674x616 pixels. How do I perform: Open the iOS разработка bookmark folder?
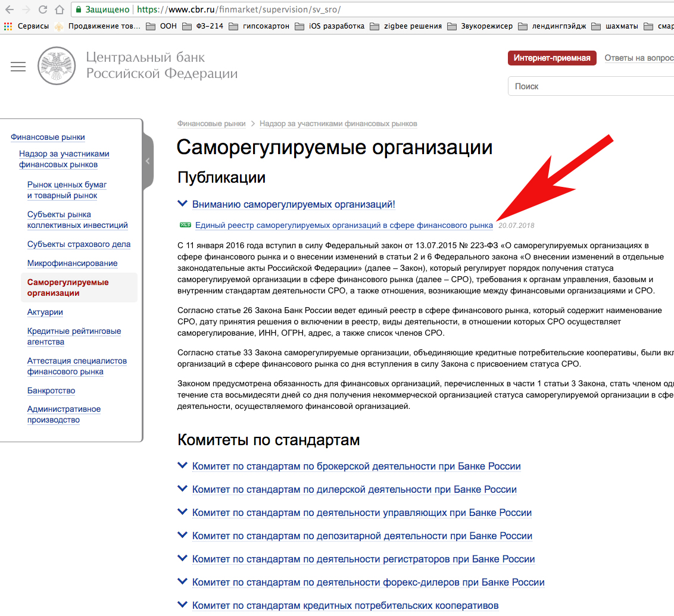pos(330,26)
